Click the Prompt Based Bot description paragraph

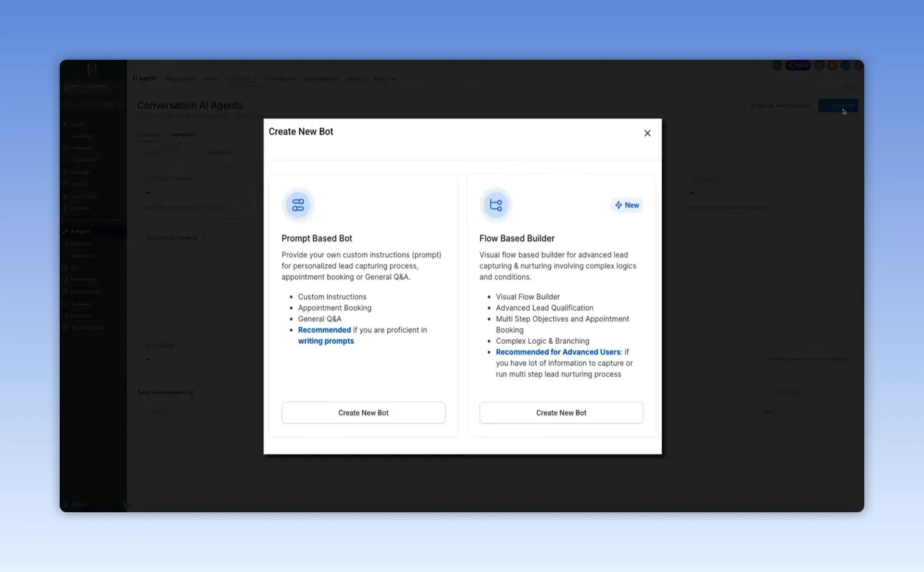(361, 266)
